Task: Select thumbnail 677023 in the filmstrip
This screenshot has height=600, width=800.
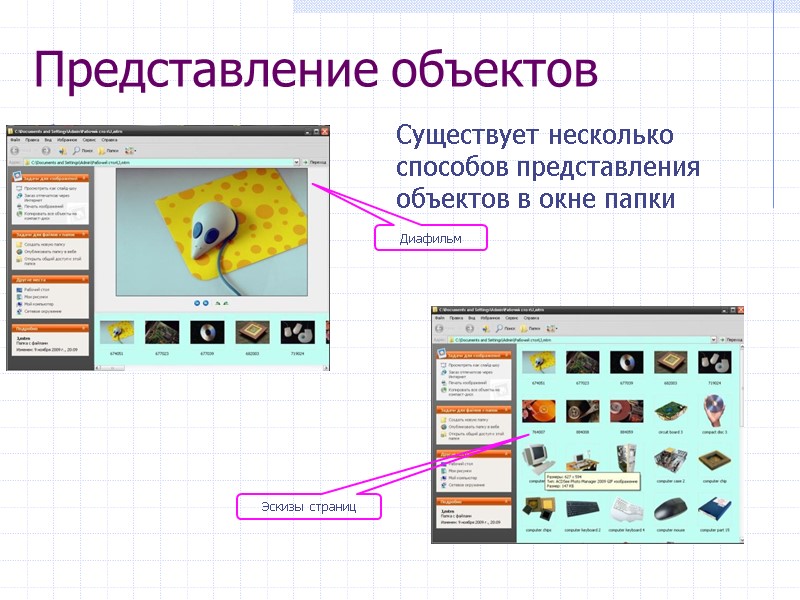Action: pos(161,332)
